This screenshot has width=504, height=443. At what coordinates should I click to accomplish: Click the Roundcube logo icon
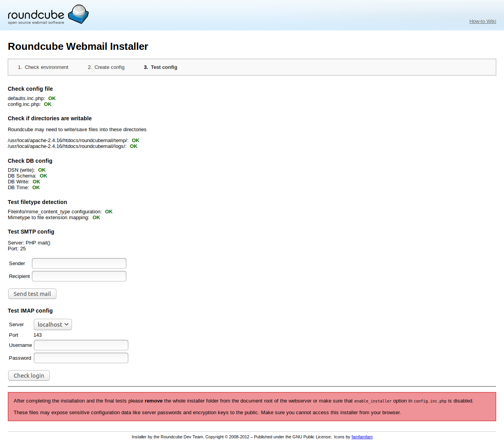point(78,14)
